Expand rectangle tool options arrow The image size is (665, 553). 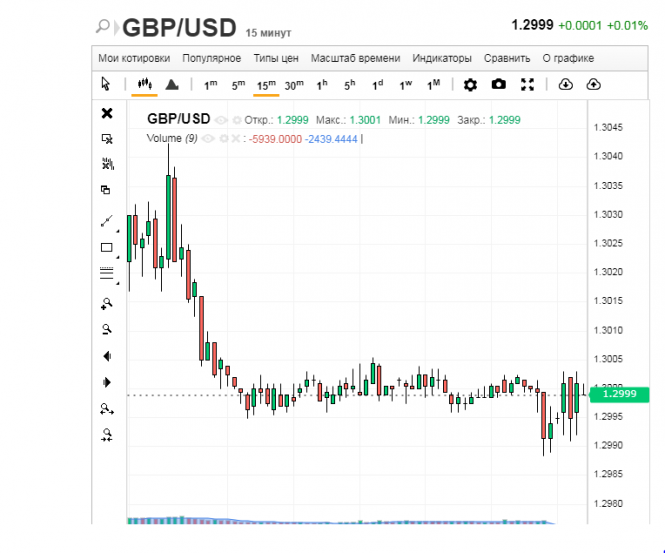117,257
